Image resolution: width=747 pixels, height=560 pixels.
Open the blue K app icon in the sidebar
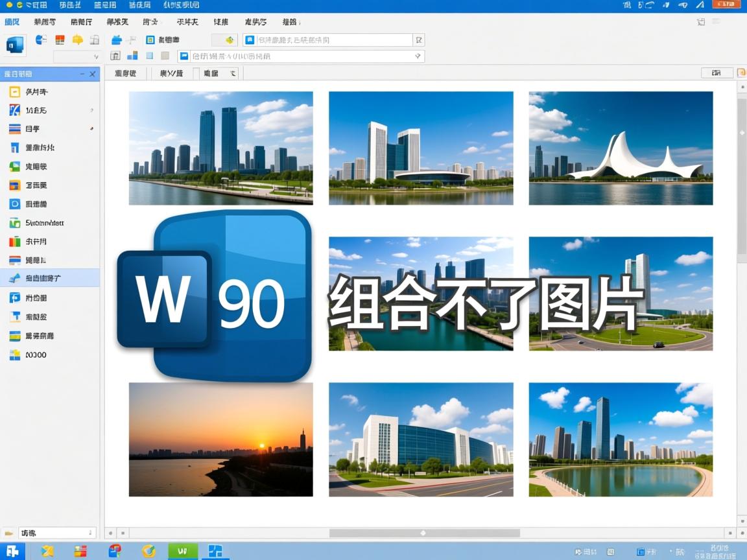[x=14, y=110]
